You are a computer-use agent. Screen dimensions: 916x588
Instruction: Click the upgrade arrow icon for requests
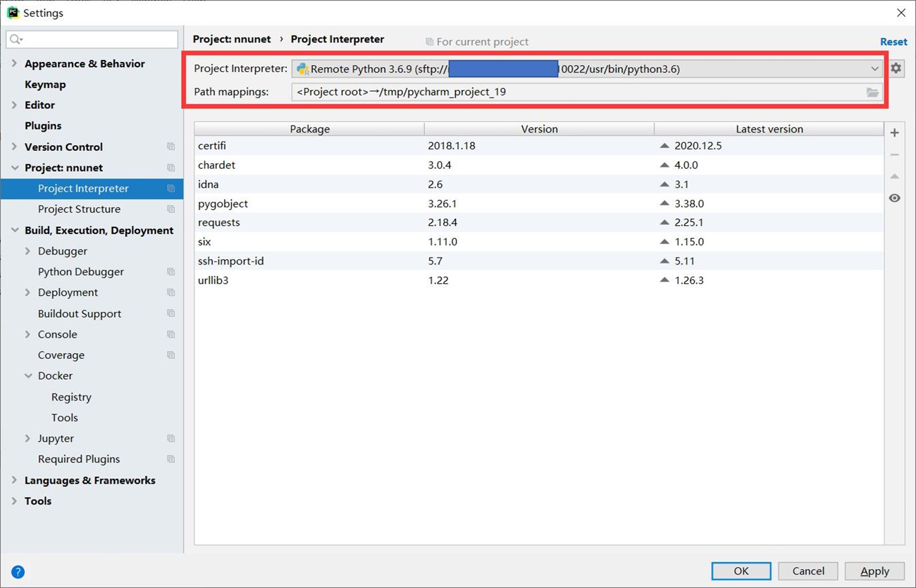point(664,222)
